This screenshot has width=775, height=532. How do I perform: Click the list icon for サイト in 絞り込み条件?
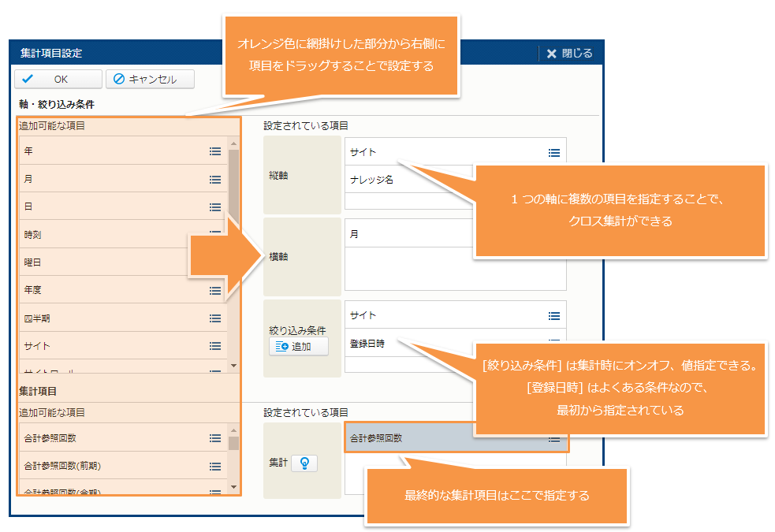[x=553, y=316]
